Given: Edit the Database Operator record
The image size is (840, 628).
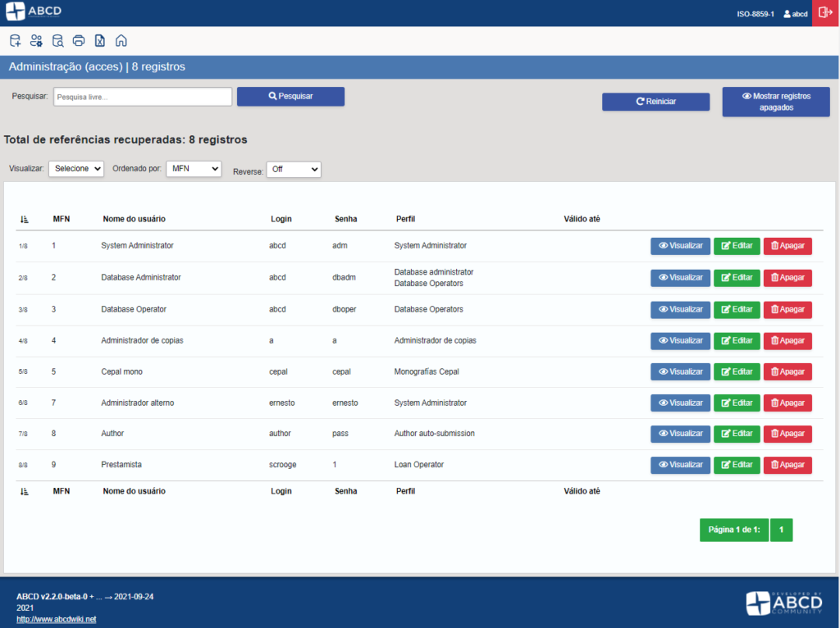Looking at the screenshot, I should (737, 309).
